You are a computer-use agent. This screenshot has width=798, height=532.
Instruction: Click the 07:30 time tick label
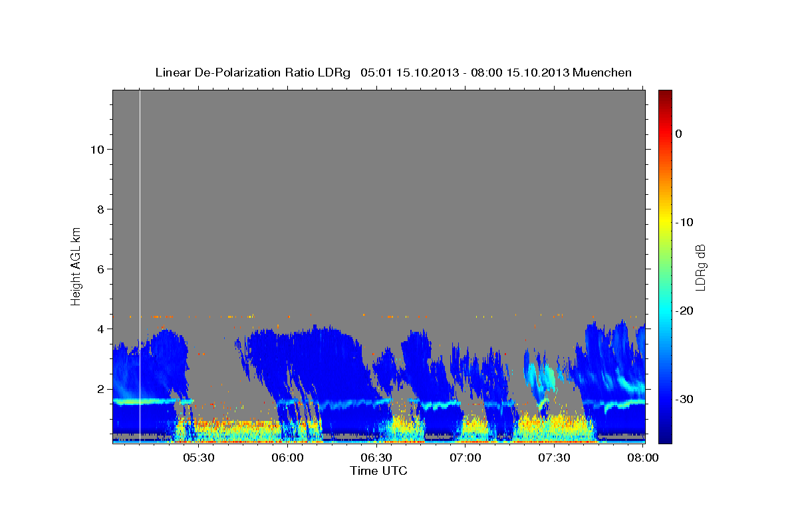coord(553,458)
